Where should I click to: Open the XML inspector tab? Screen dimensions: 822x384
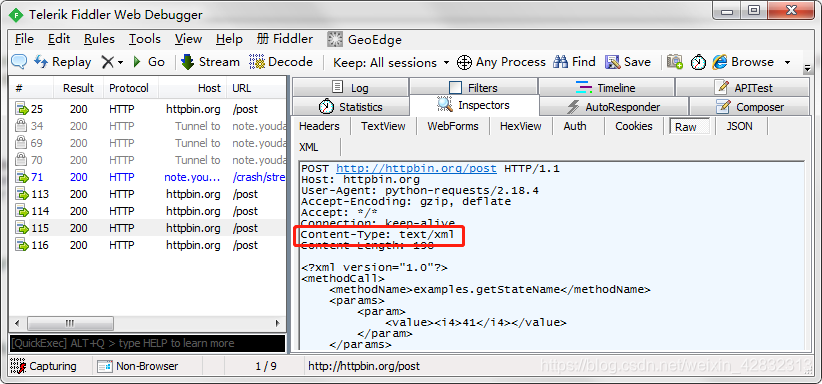click(x=309, y=147)
